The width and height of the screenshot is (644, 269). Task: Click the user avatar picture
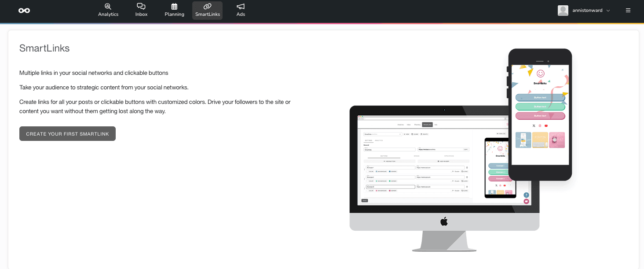pos(563,11)
